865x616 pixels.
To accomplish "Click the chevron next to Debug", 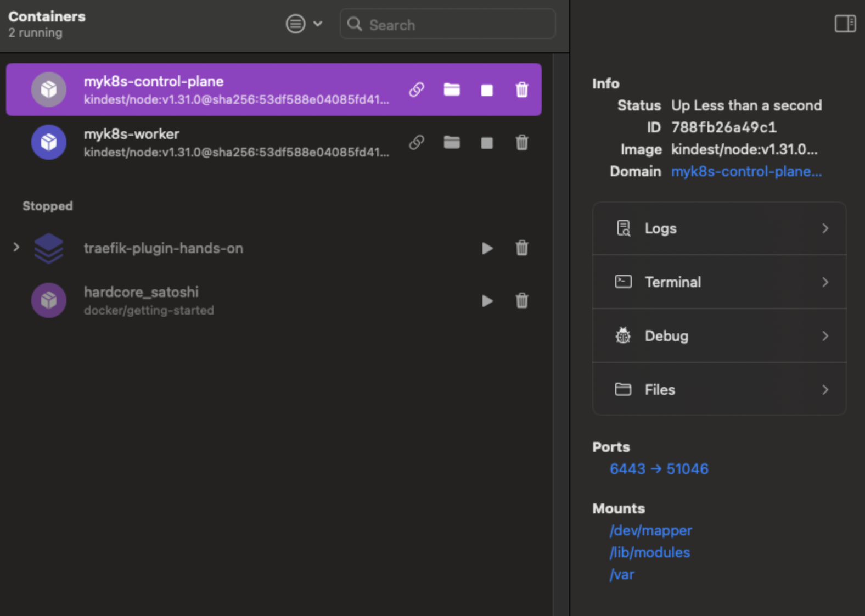I will pyautogui.click(x=825, y=336).
